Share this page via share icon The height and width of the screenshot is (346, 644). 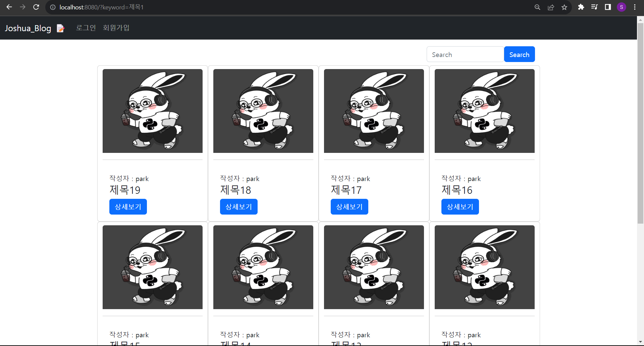point(551,7)
